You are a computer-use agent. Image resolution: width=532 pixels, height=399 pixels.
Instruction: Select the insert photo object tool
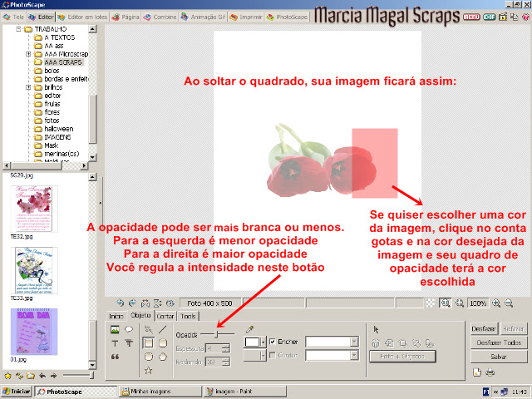115,329
